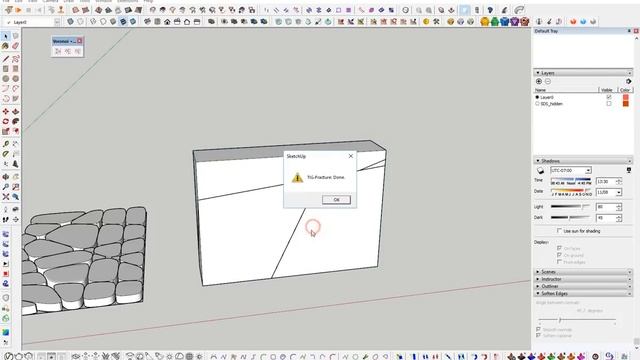
Task: Click the Zoom Extents tool
Action: tap(6, 197)
